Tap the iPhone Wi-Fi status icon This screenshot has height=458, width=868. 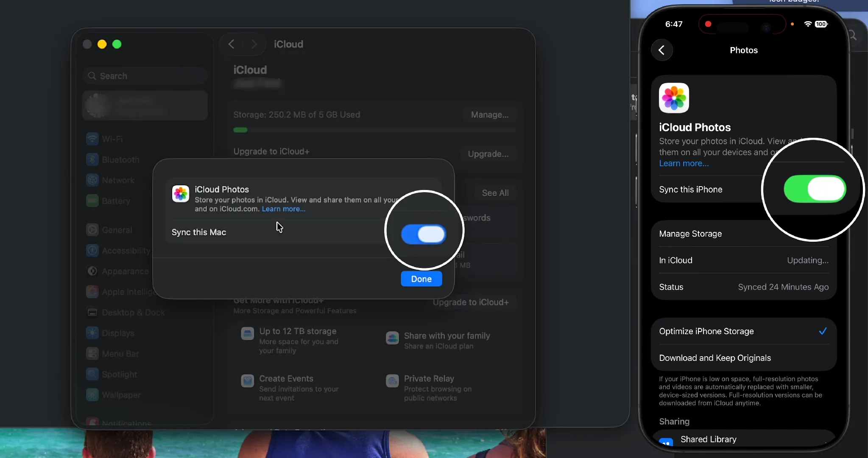[x=808, y=24]
